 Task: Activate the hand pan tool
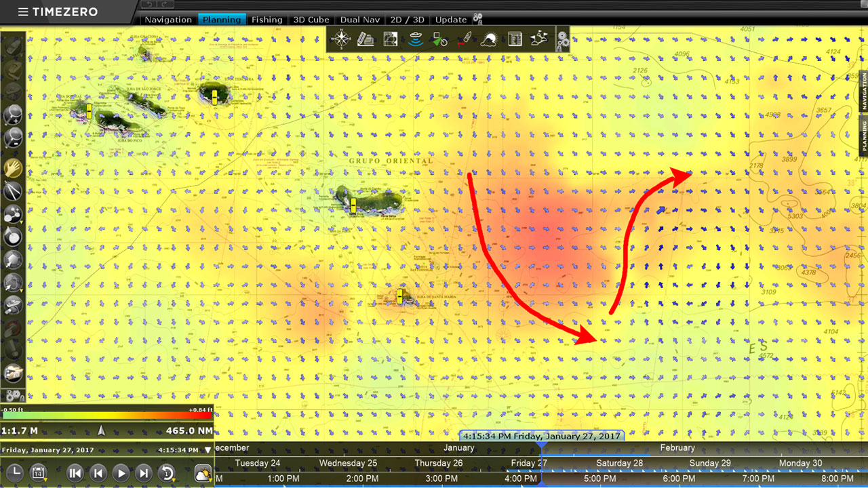click(13, 168)
